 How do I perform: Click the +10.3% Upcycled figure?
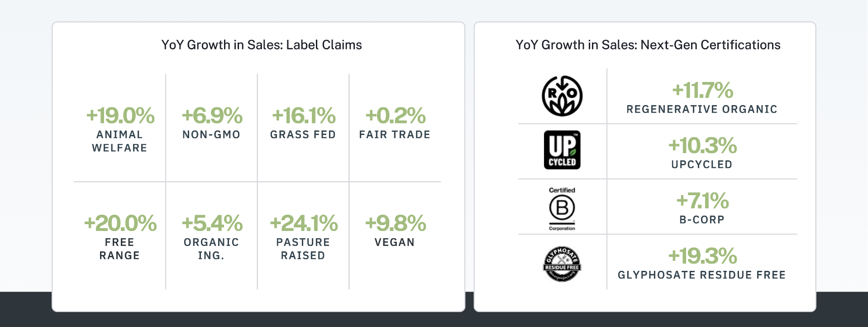pyautogui.click(x=702, y=145)
